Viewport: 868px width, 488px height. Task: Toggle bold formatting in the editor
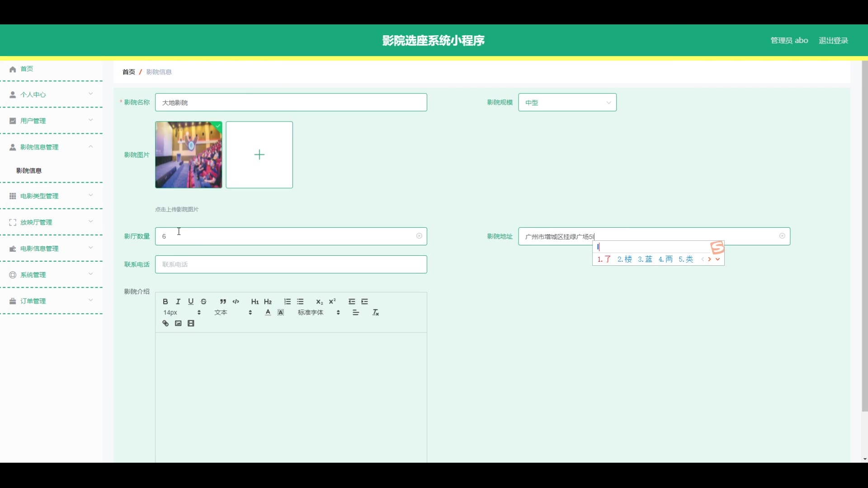tap(165, 301)
